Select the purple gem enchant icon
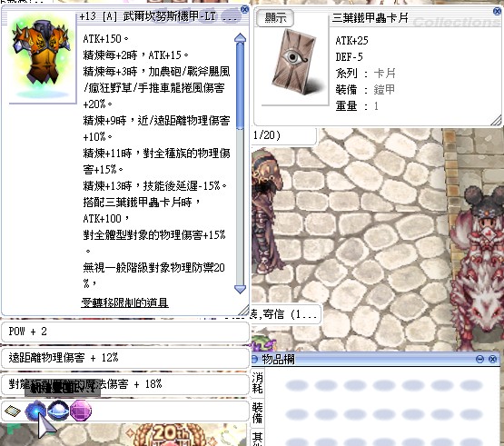Screen dimensions: 504x446 click(81, 411)
